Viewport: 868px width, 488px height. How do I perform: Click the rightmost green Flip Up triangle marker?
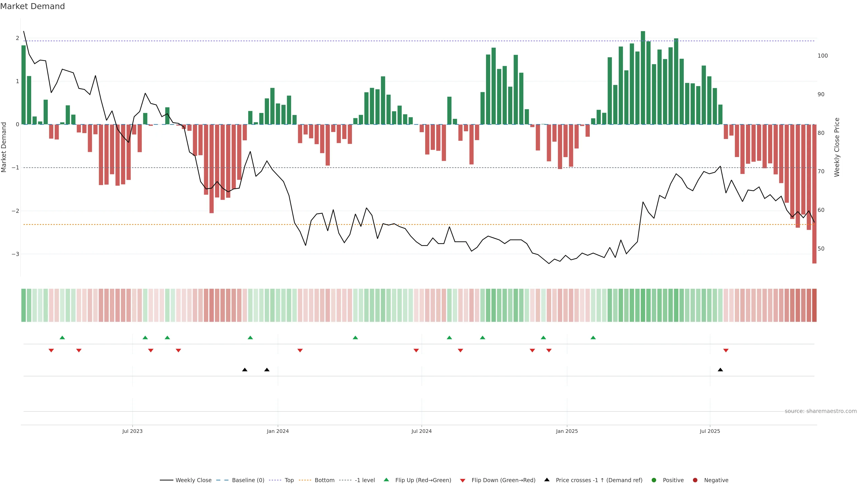coord(593,338)
